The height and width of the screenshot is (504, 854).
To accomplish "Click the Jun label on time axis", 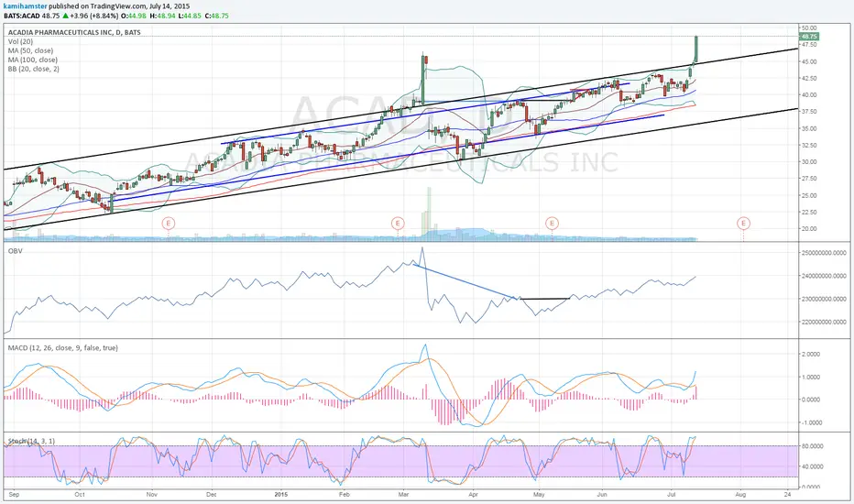I will pos(602,495).
